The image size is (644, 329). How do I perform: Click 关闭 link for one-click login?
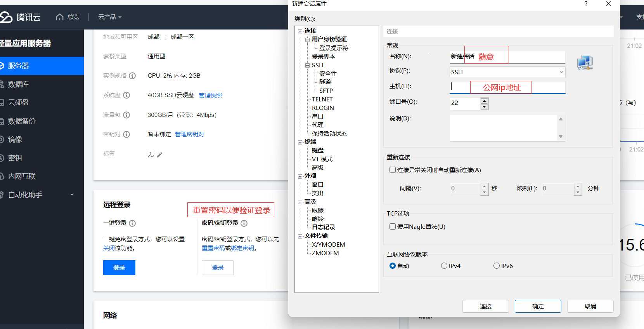click(109, 248)
